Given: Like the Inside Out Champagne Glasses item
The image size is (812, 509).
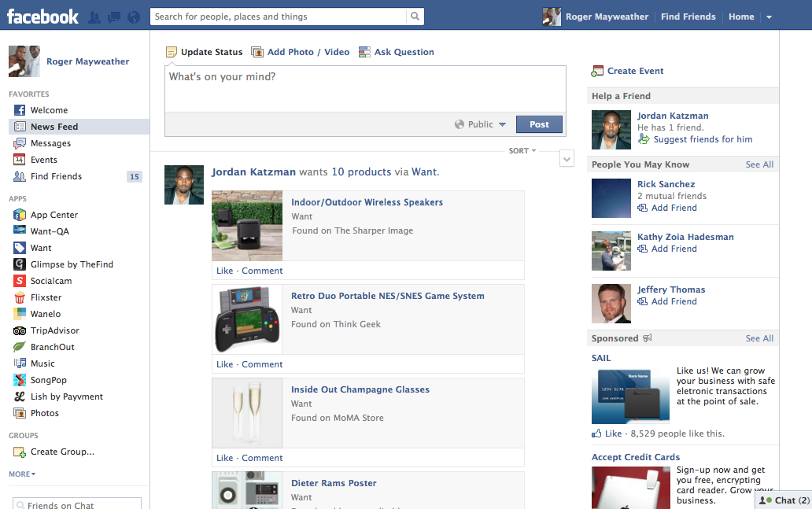Looking at the screenshot, I should pos(225,458).
